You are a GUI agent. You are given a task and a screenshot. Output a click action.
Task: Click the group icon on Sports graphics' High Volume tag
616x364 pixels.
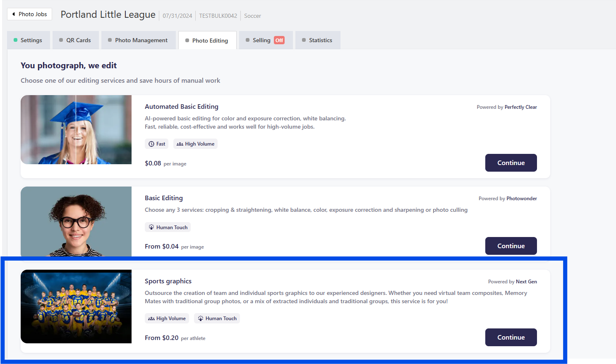pyautogui.click(x=151, y=318)
